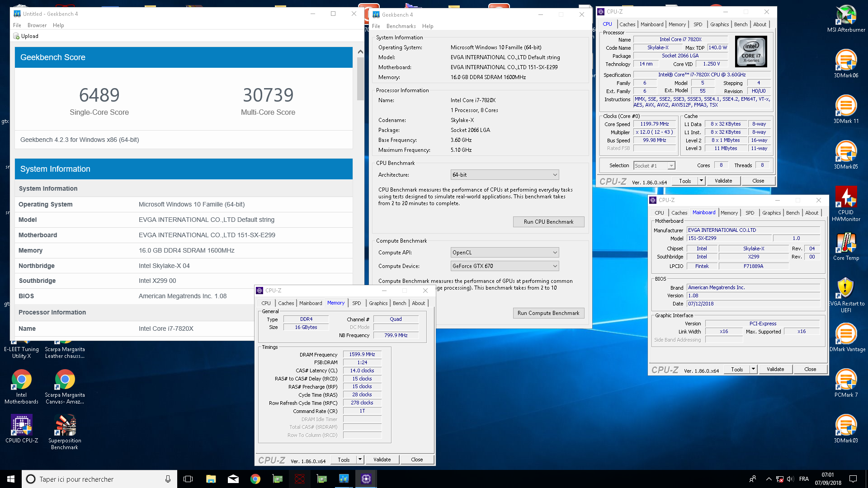Expand Tools dropdown arrow in CPU-Z Mainboard window
The height and width of the screenshot is (488, 868).
[753, 369]
